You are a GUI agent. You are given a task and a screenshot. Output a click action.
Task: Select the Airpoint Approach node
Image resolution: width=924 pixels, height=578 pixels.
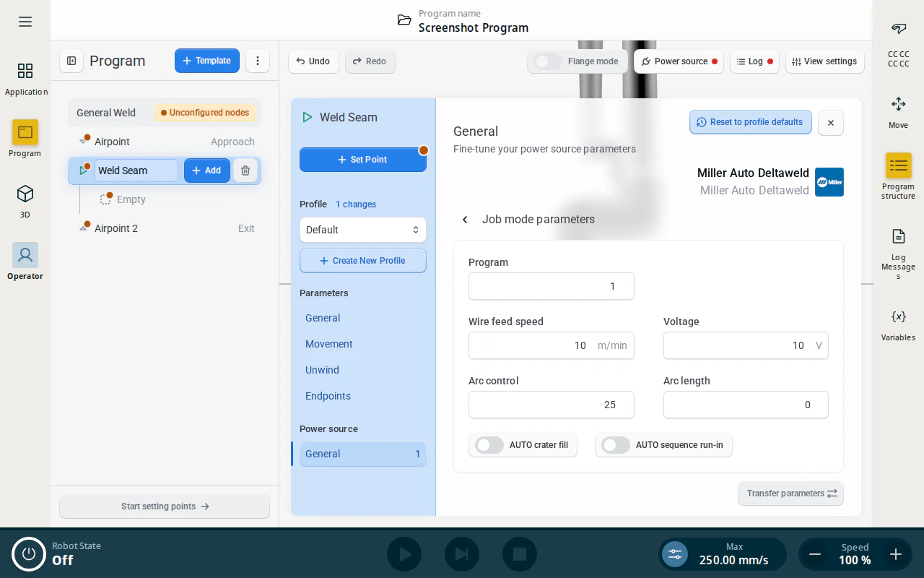point(165,142)
